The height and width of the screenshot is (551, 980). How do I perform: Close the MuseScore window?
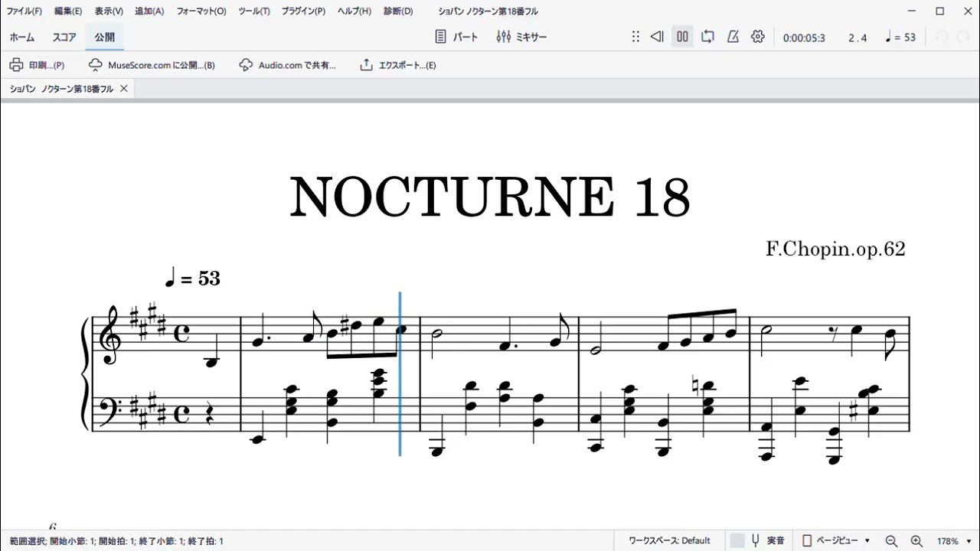tap(966, 11)
